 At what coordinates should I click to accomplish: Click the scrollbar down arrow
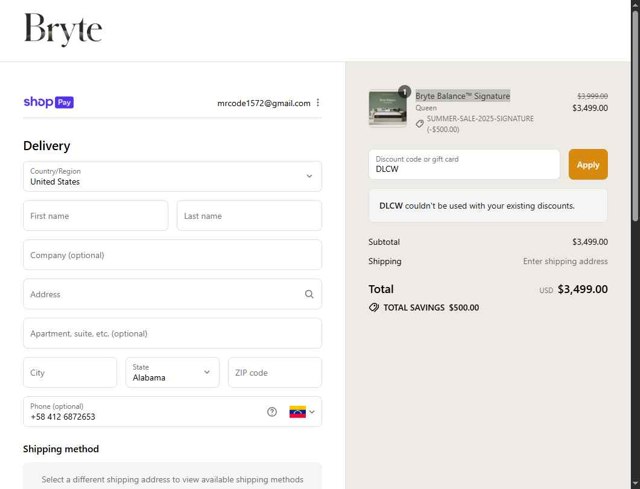coord(636,485)
